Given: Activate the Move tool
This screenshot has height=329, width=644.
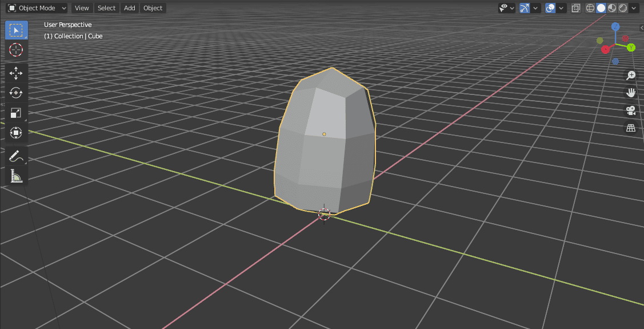Looking at the screenshot, I should 16,74.
